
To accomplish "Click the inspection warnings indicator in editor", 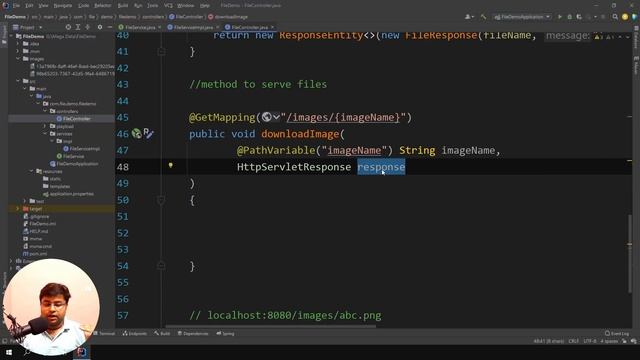I will [604, 37].
